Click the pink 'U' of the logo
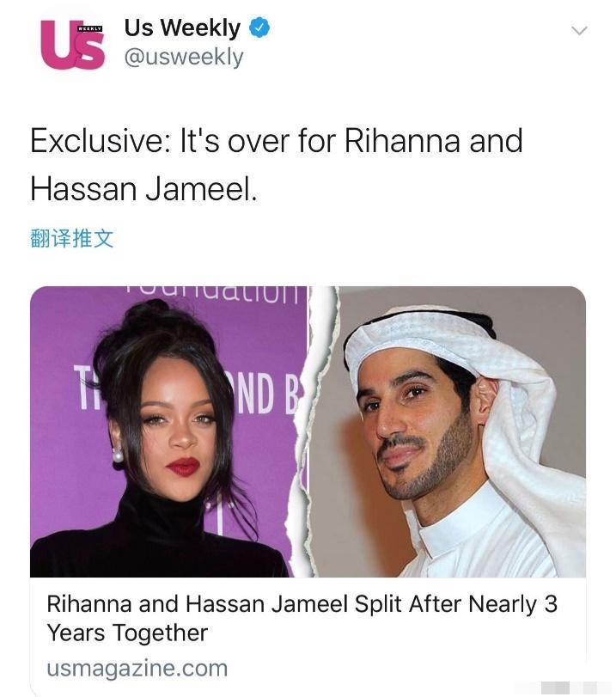The height and width of the screenshot is (697, 616). point(57,45)
